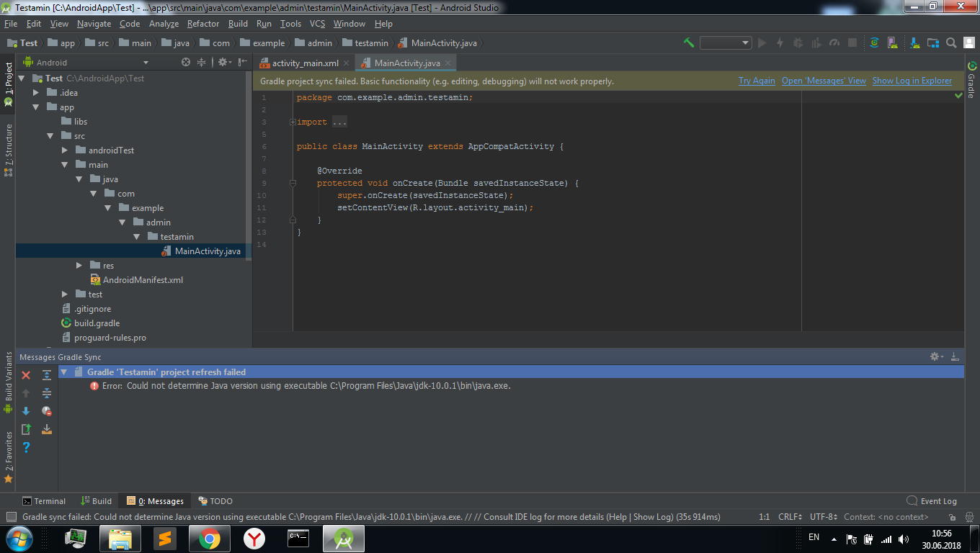Viewport: 980px width, 553px height.
Task: Toggle the tool window quick access button
Action: click(11, 517)
